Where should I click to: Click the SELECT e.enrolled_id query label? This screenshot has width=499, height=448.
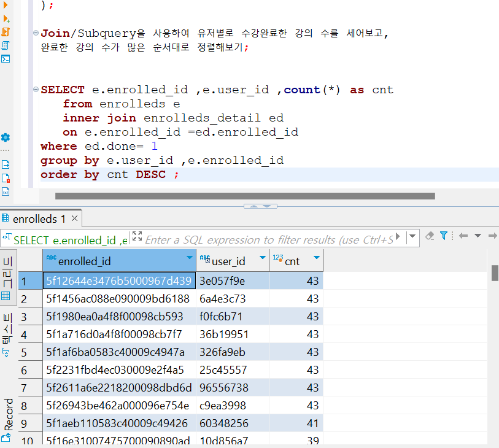[x=71, y=240]
